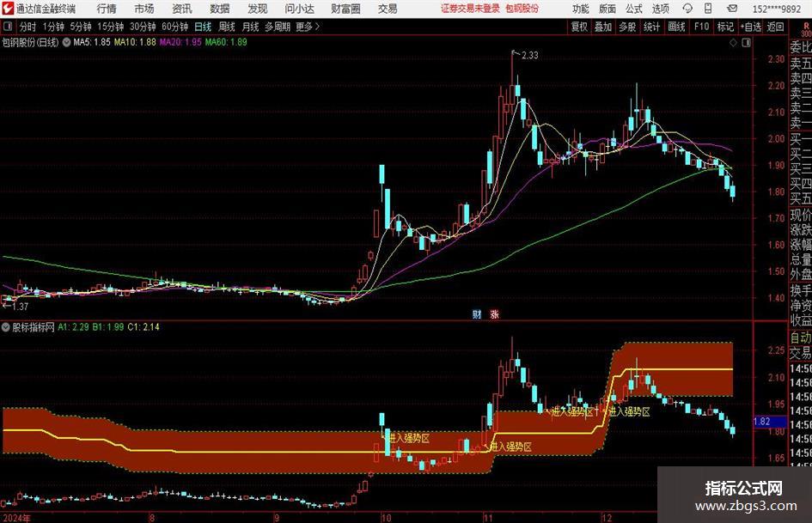
Task: Switch to 15分钟 period
Action: (111, 27)
